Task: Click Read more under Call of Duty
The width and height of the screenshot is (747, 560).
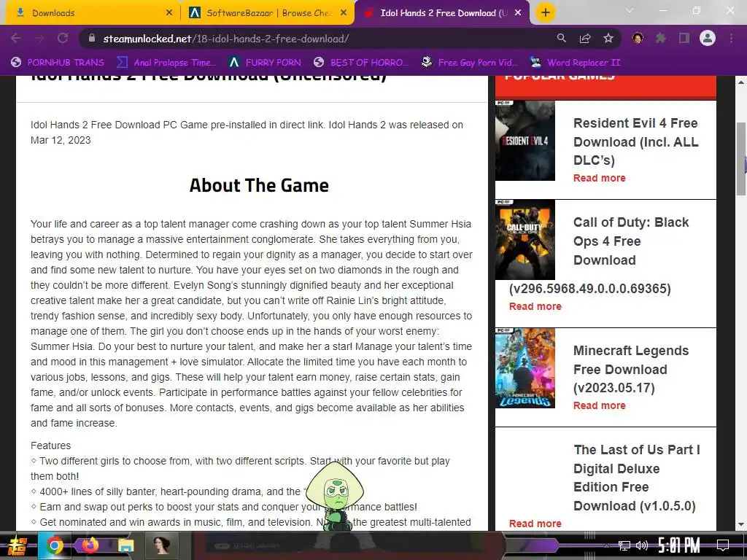Action: (535, 307)
